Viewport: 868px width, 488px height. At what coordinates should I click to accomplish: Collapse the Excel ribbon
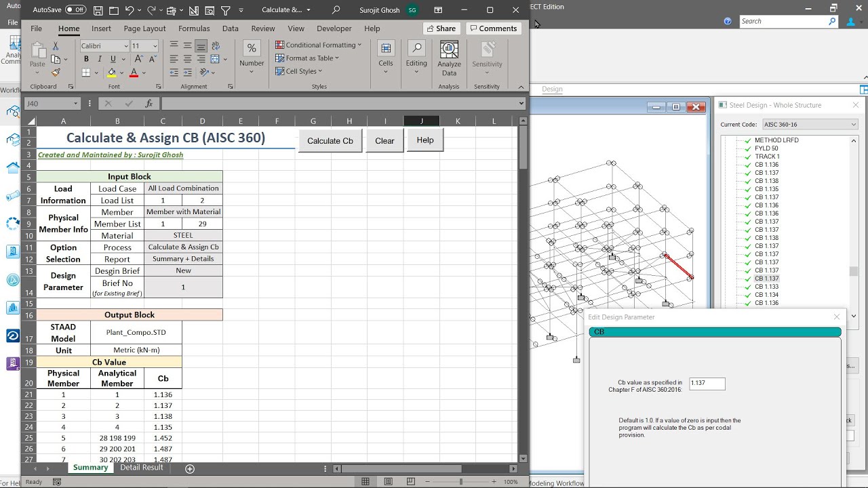pyautogui.click(x=521, y=87)
